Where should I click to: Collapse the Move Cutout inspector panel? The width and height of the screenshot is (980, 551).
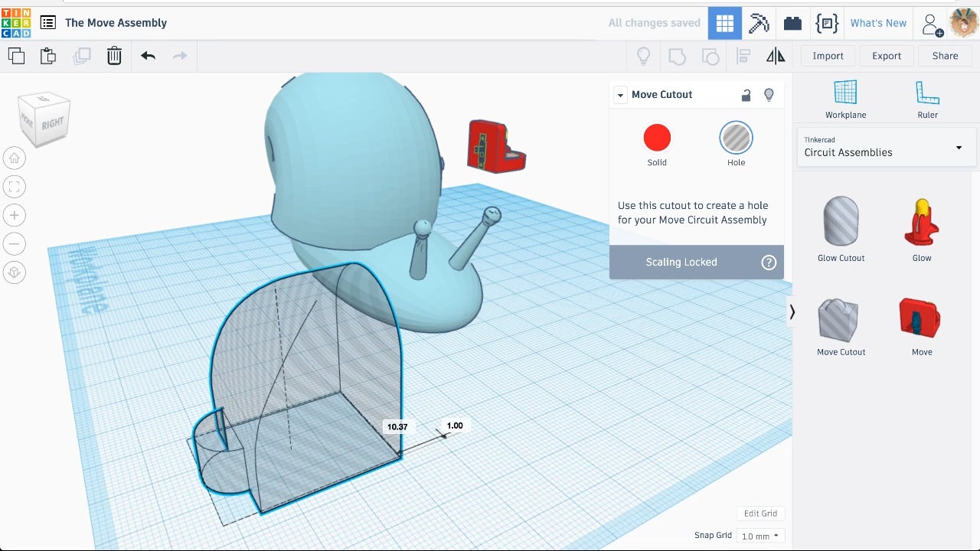(620, 95)
